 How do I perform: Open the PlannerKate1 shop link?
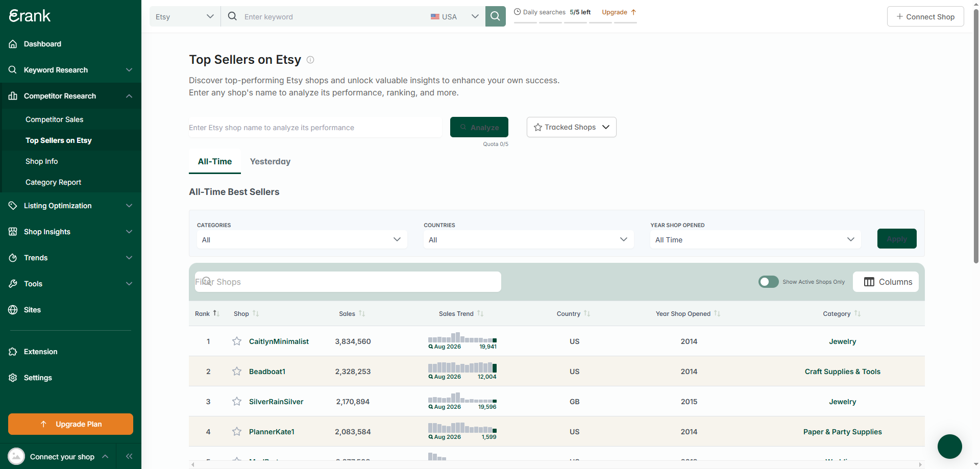(272, 432)
